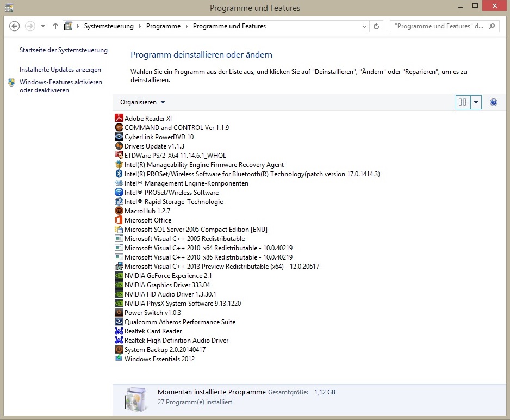Image resolution: width=510 pixels, height=420 pixels.
Task: Click the Realtek Card Reader icon
Action: click(119, 331)
